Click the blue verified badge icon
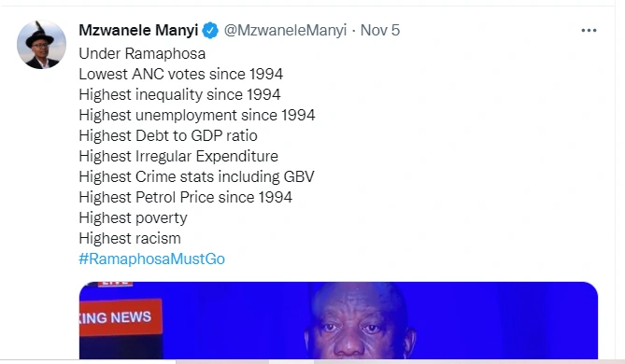 (x=210, y=30)
